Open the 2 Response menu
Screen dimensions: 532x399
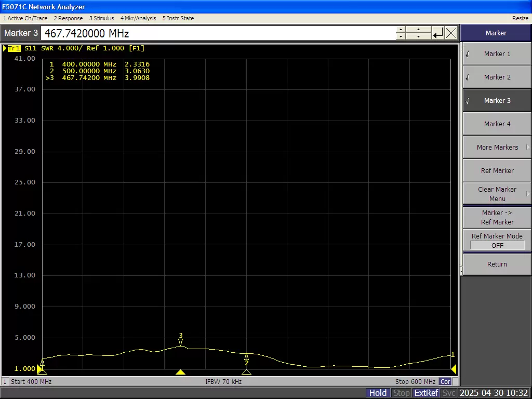pos(68,18)
